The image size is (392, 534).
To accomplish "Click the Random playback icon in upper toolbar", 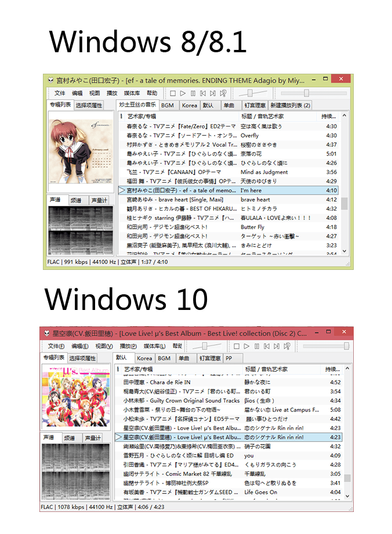I will [223, 93].
